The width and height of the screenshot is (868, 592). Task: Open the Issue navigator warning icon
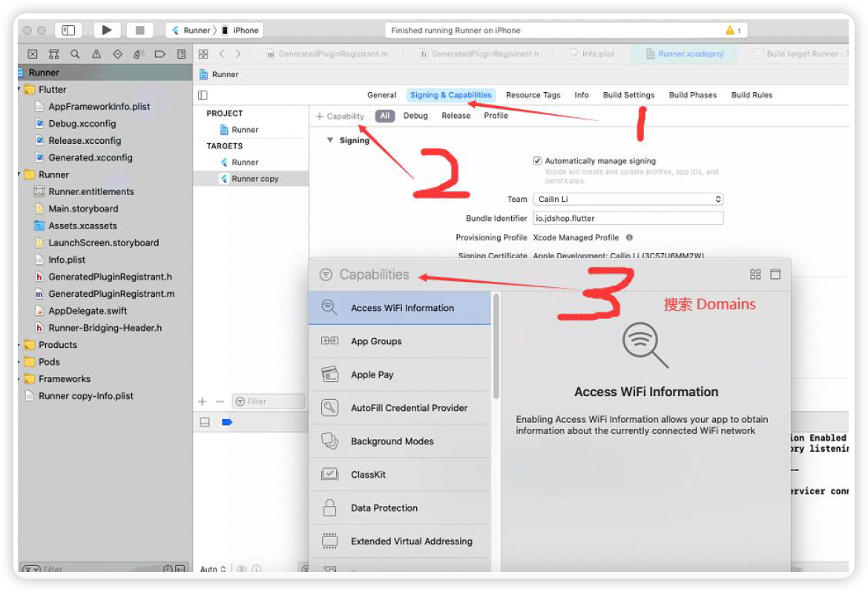click(x=96, y=54)
